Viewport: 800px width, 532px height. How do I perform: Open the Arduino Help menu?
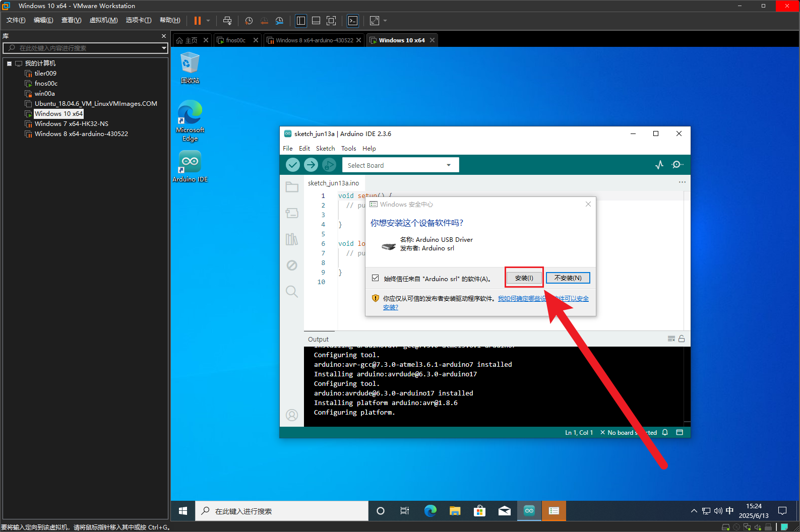pyautogui.click(x=369, y=149)
